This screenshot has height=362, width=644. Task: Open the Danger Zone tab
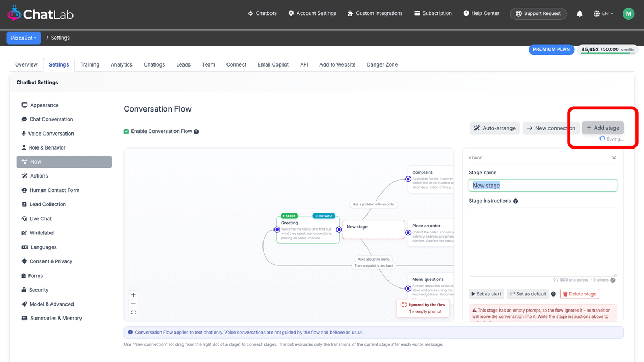tap(382, 64)
